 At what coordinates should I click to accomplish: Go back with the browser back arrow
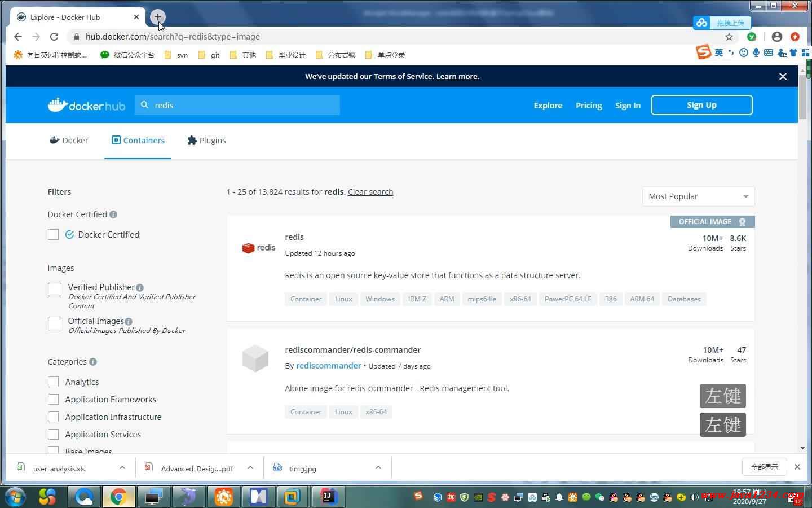[x=18, y=37]
